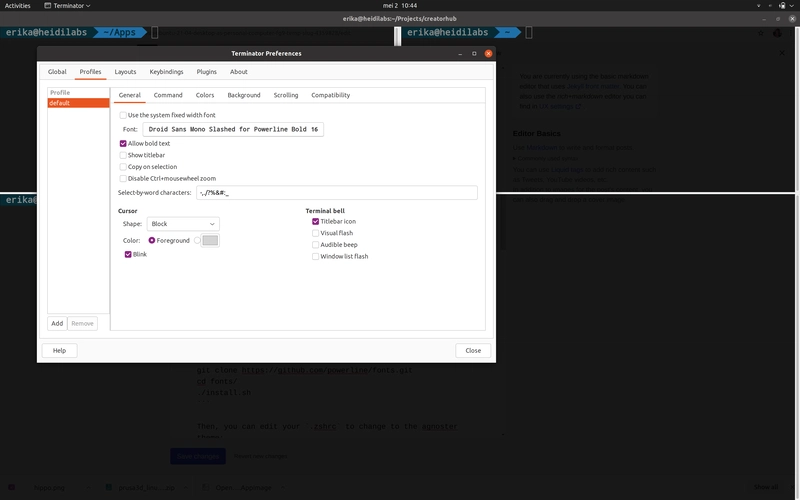Close Preferences with the orange X icon

(488, 54)
